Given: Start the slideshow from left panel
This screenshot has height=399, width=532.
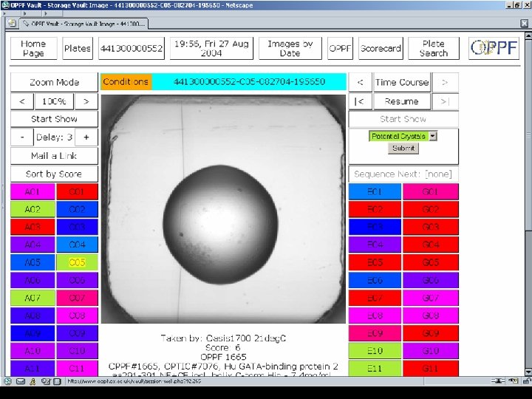Looking at the screenshot, I should click(54, 119).
